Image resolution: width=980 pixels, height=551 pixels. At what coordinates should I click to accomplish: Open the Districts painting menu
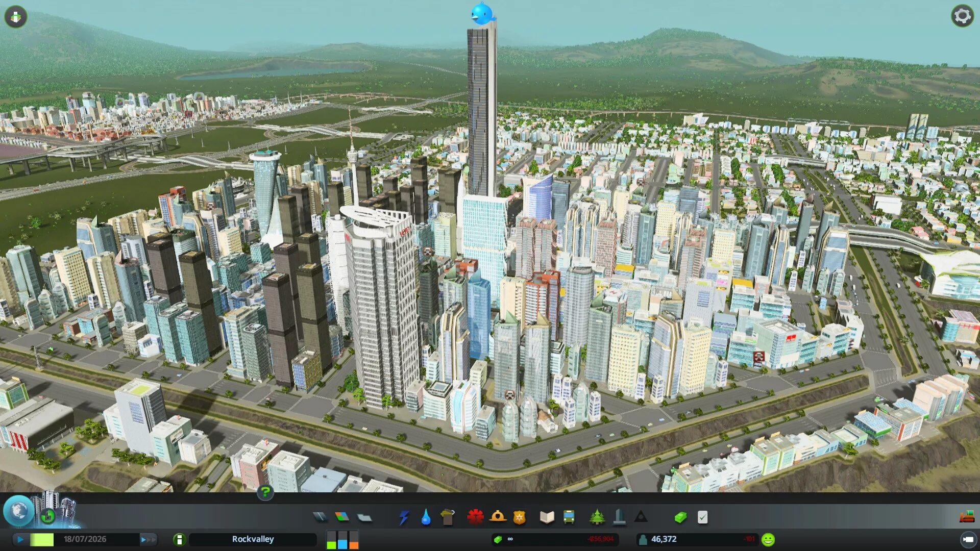pos(364,517)
